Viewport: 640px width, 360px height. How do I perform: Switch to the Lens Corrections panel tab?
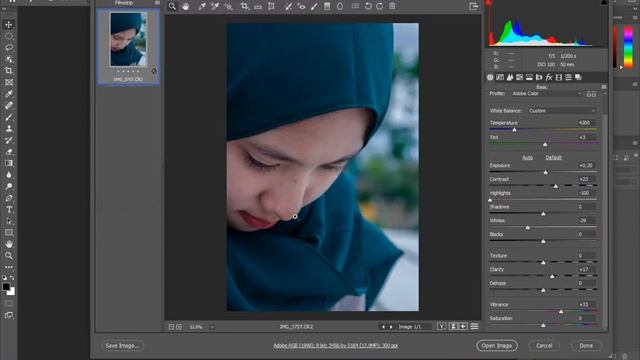click(539, 77)
